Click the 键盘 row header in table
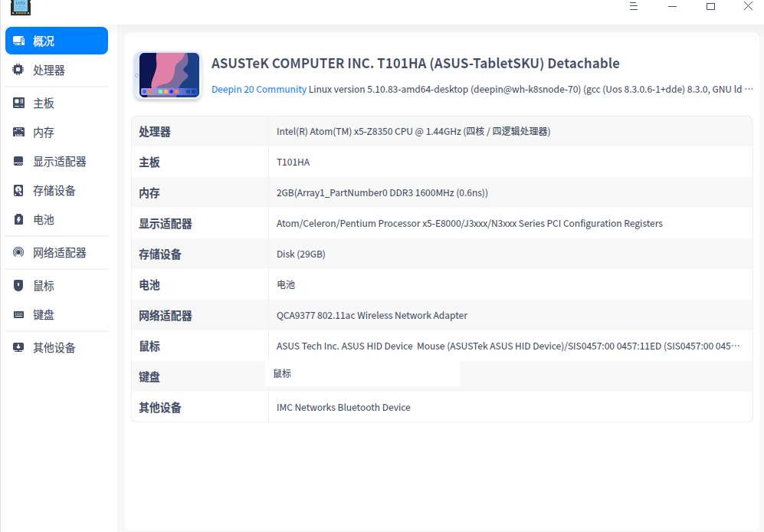This screenshot has height=532, width=764. click(x=149, y=377)
